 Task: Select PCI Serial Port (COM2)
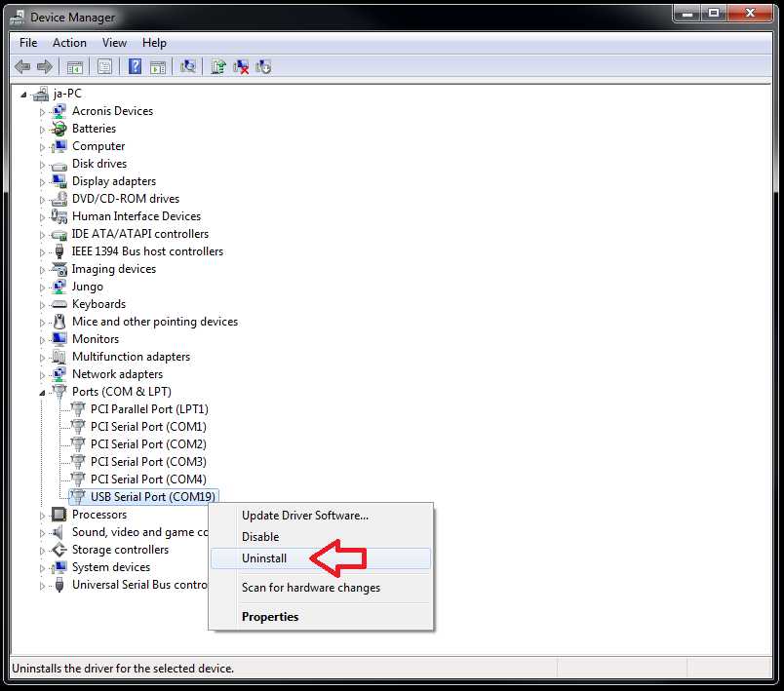pos(148,444)
